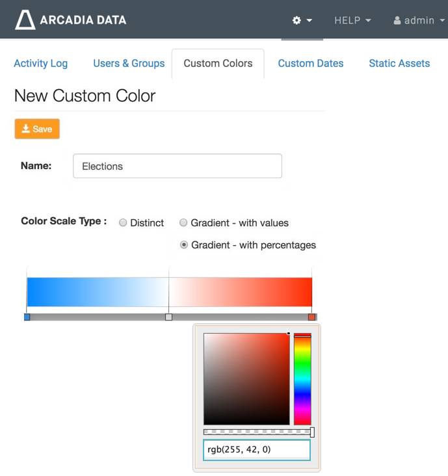The width and height of the screenshot is (448, 476).
Task: Click the admin user icon
Action: click(397, 20)
